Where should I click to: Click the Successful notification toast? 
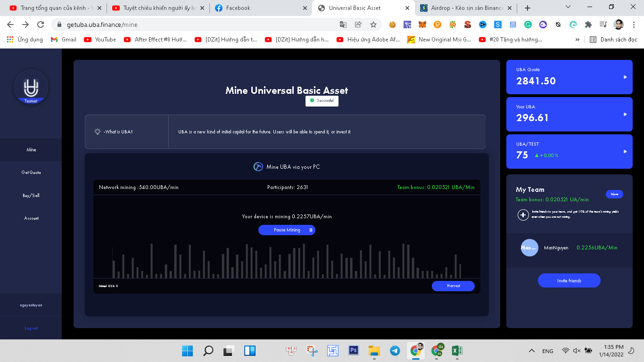click(322, 100)
